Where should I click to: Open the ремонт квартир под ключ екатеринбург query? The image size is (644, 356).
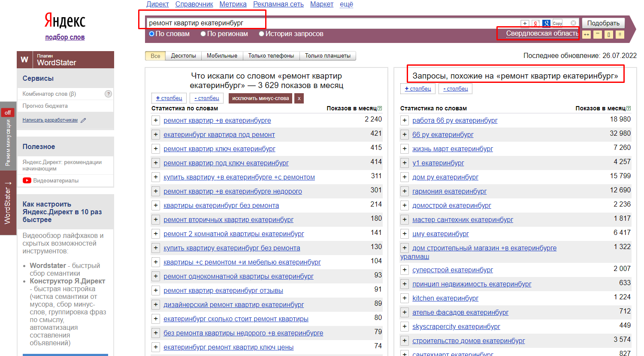tap(226, 163)
